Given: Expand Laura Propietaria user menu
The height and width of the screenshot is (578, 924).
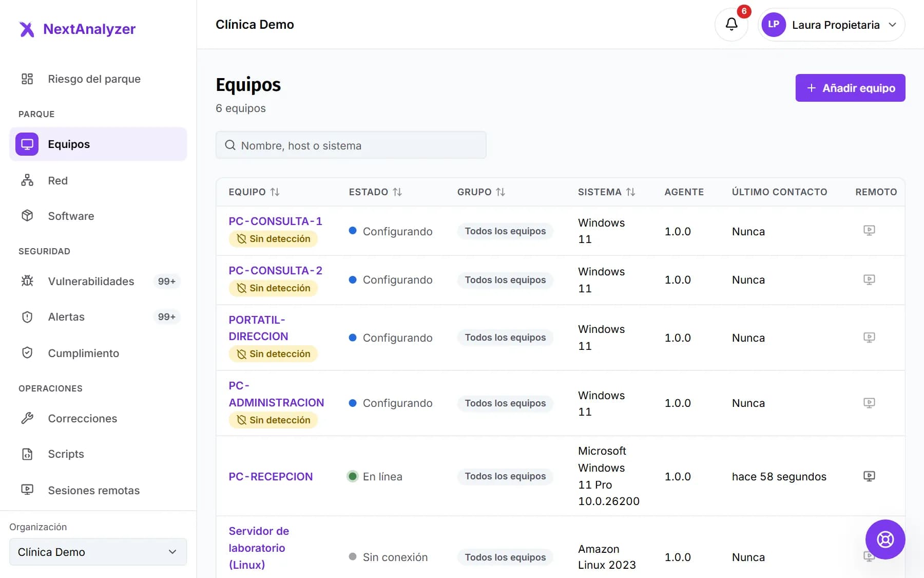Looking at the screenshot, I should click(831, 25).
